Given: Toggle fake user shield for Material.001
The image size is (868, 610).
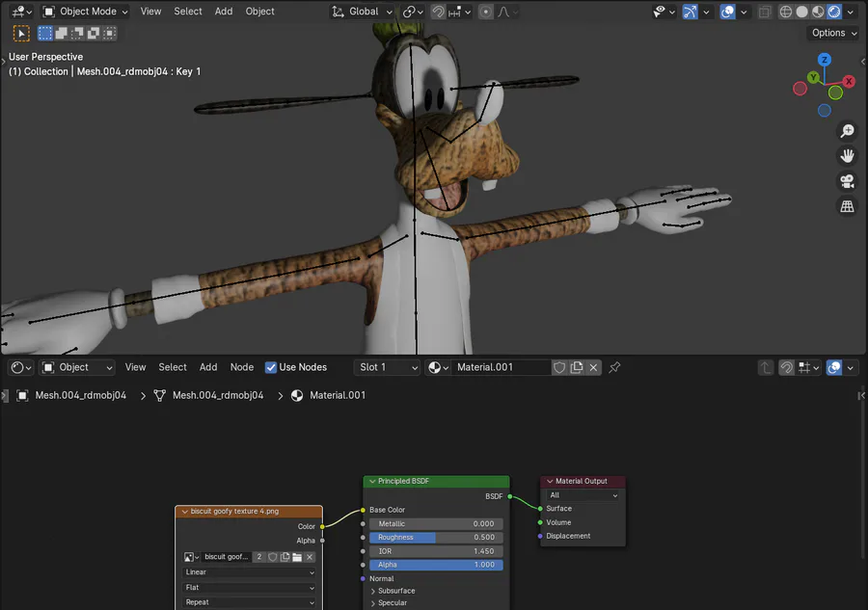Looking at the screenshot, I should tap(559, 367).
